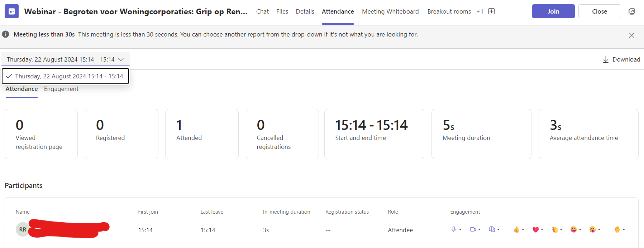Screen dimensions: 644x248
Task: Click the Registration status column header
Action: 347,212
